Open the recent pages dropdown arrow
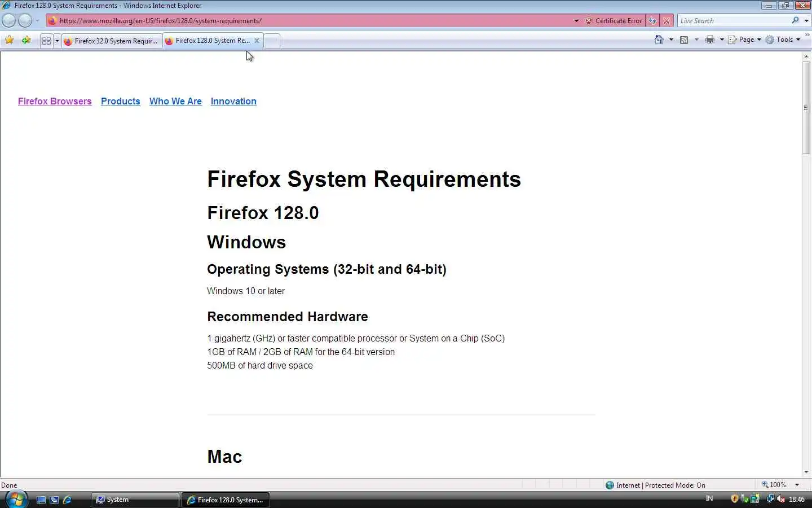This screenshot has height=508, width=812. tap(38, 21)
